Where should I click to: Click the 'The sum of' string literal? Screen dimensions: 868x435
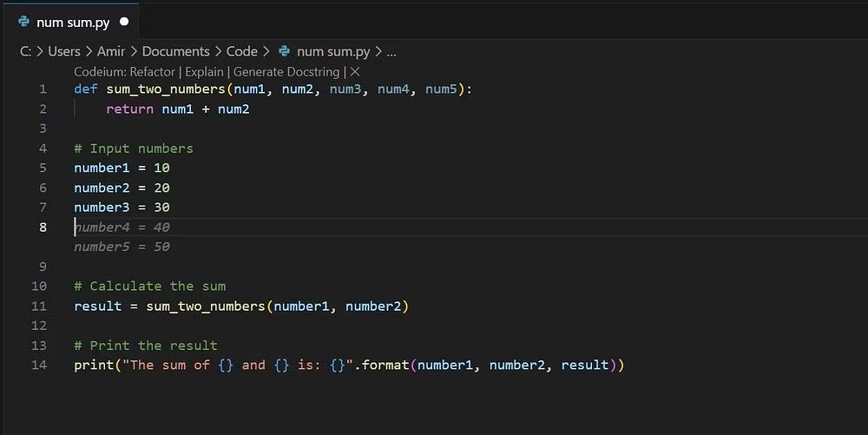point(238,365)
